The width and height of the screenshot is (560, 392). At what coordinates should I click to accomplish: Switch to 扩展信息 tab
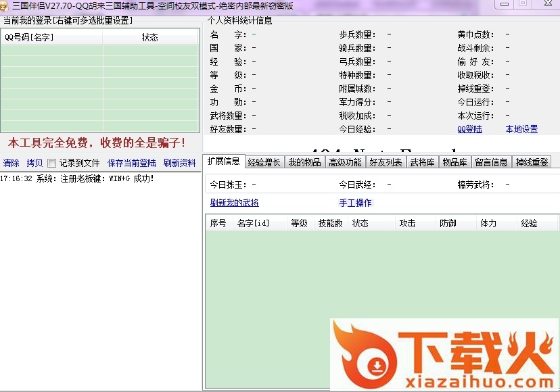click(224, 162)
